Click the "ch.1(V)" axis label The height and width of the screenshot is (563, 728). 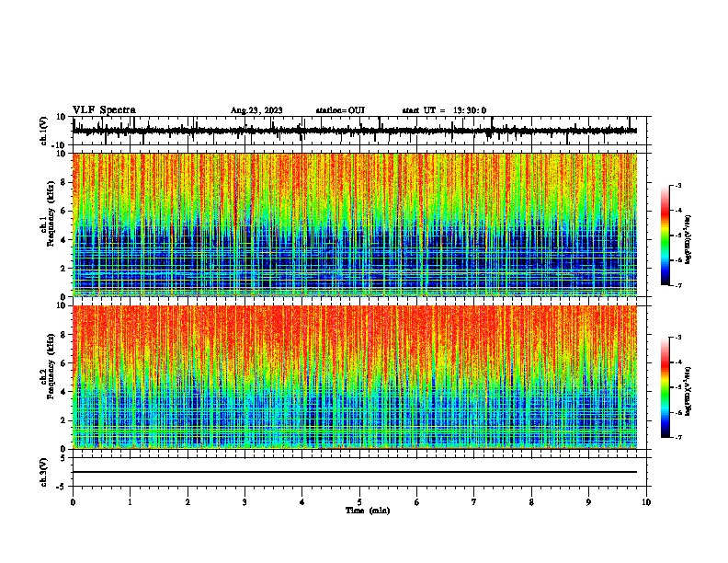[x=44, y=131]
